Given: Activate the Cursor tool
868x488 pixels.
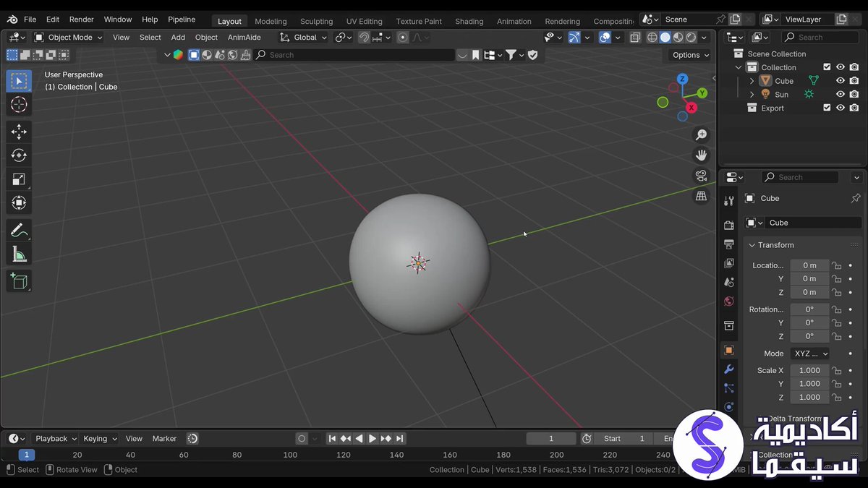Looking at the screenshot, I should [20, 105].
